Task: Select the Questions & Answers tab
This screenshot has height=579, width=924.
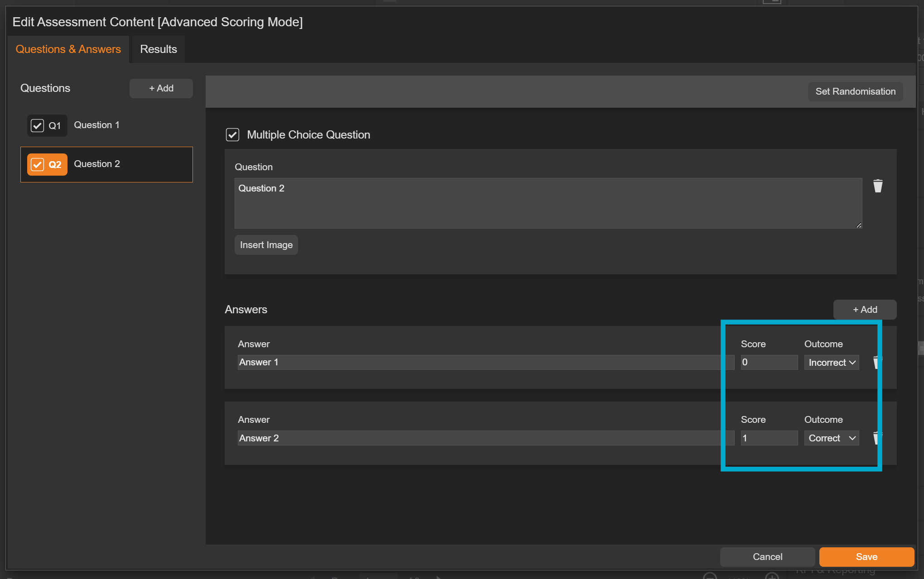Action: coord(68,49)
